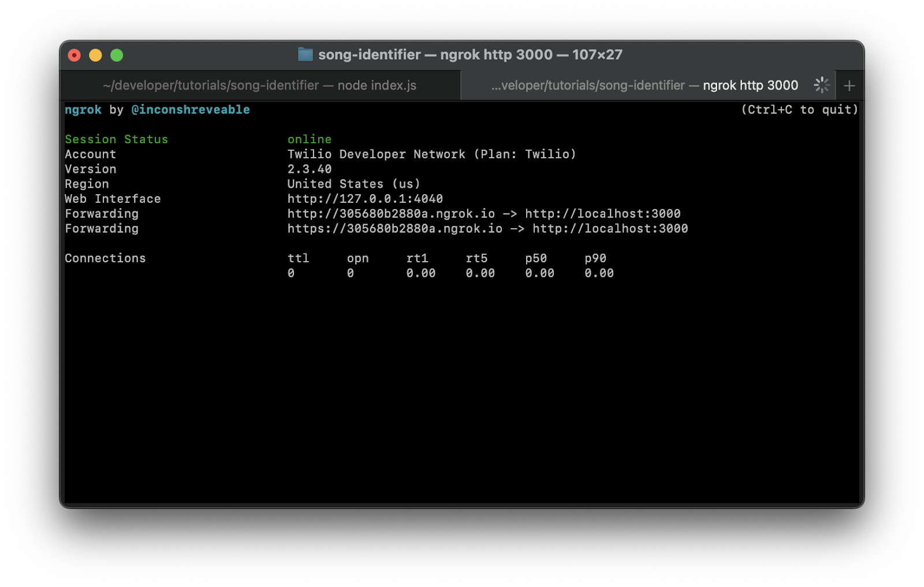924x587 pixels.
Task: Click the p90 column header
Action: (x=595, y=259)
